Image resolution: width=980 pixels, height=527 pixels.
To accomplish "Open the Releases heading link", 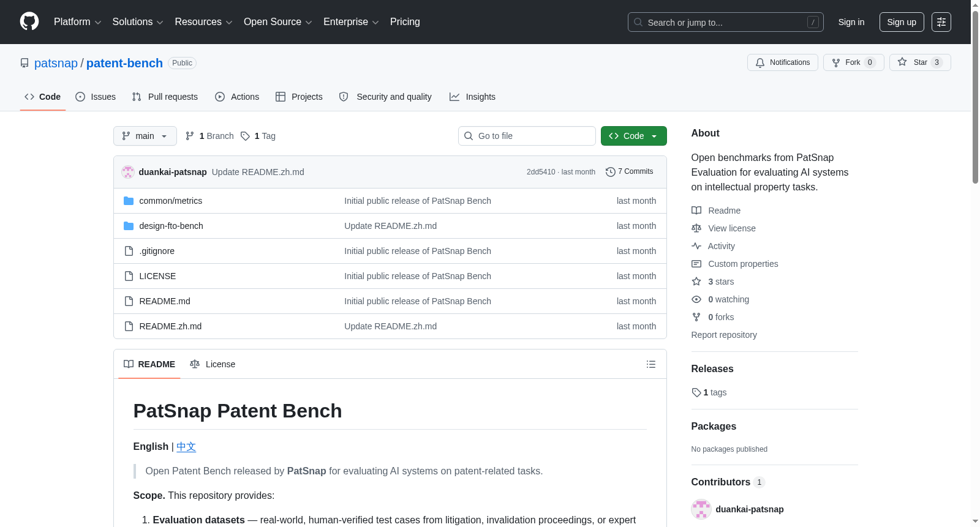I will point(712,369).
